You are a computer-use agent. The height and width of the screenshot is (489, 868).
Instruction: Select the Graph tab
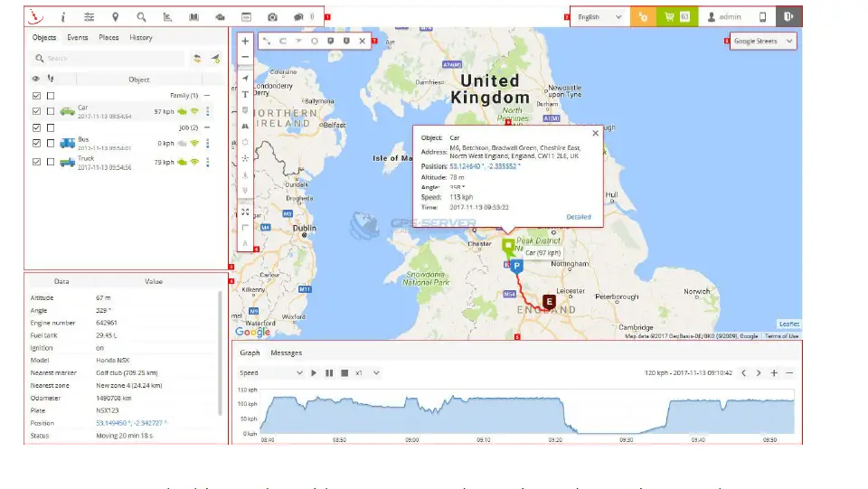[x=250, y=353]
